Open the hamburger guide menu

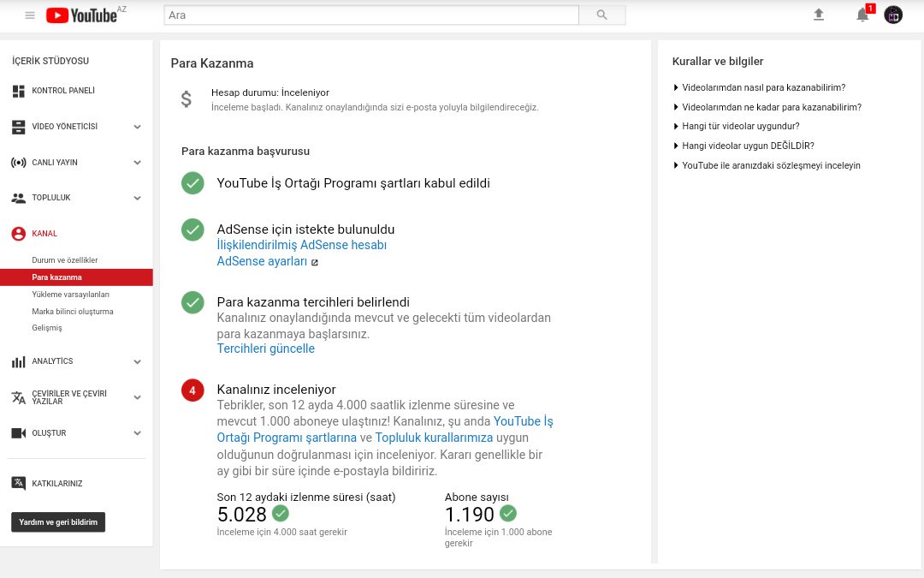pyautogui.click(x=30, y=15)
